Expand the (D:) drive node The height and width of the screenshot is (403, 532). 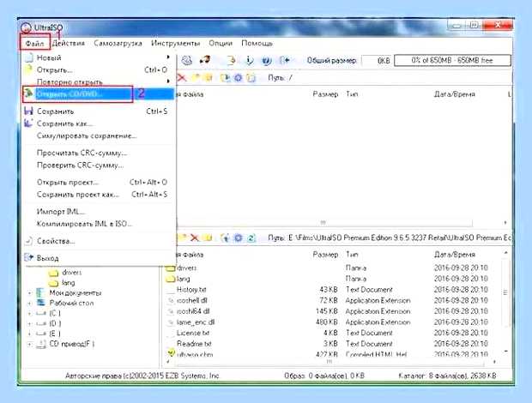(29, 323)
